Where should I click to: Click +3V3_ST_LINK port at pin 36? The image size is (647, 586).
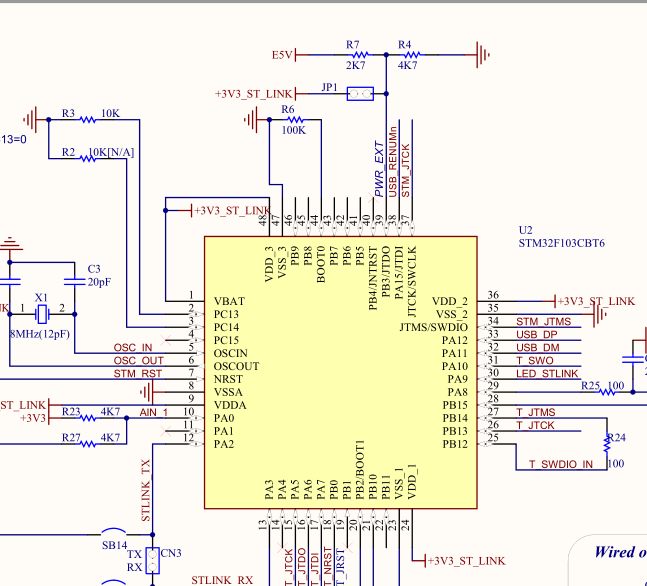click(595, 301)
